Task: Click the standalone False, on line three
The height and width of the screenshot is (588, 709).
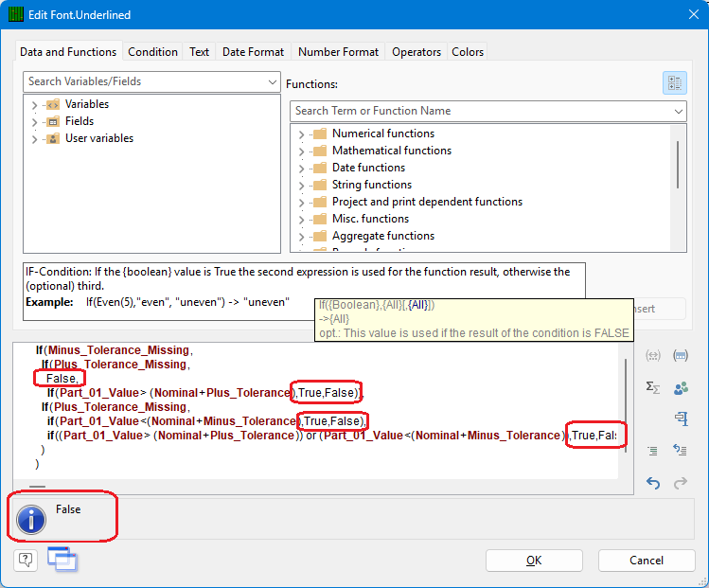Action: (x=62, y=379)
